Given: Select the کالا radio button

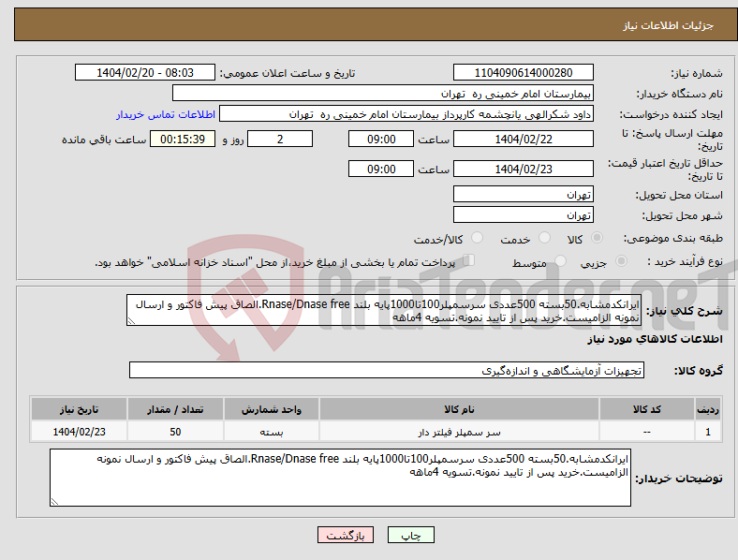Looking at the screenshot, I should tap(597, 238).
